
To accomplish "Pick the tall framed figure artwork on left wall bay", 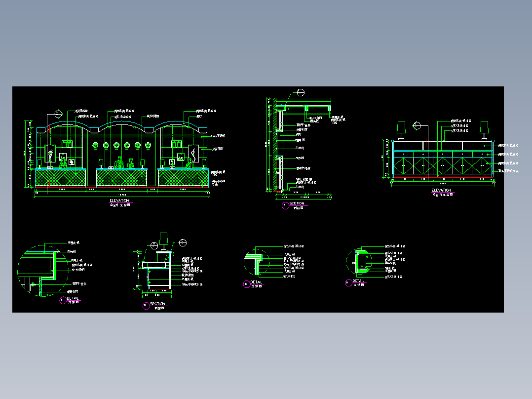I will coord(50,154).
